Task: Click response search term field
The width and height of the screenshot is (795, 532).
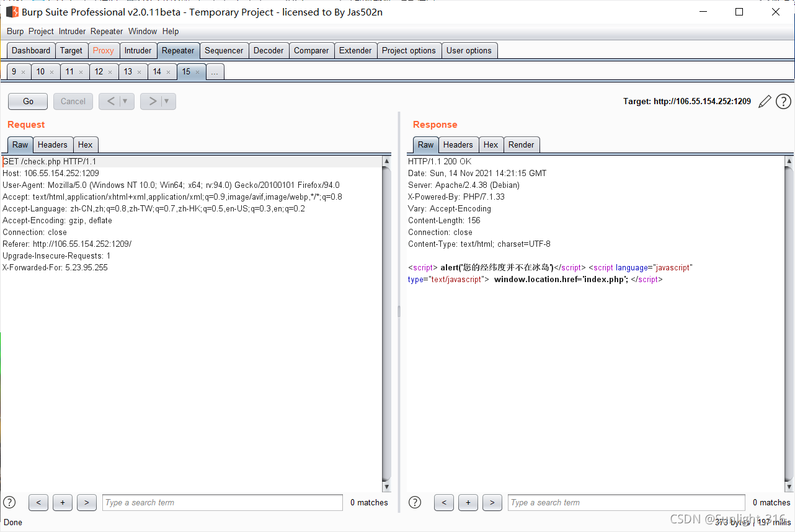Action: (x=626, y=502)
